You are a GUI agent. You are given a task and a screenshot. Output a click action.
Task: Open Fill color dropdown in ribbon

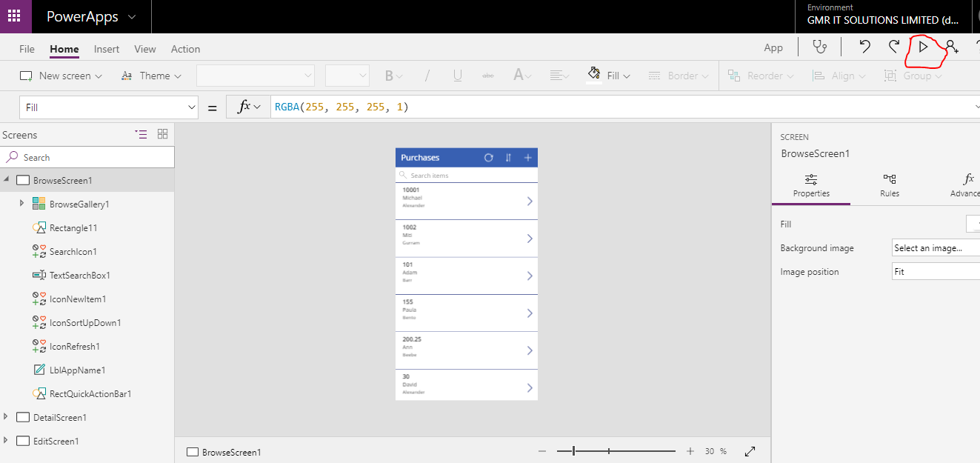[x=608, y=76]
